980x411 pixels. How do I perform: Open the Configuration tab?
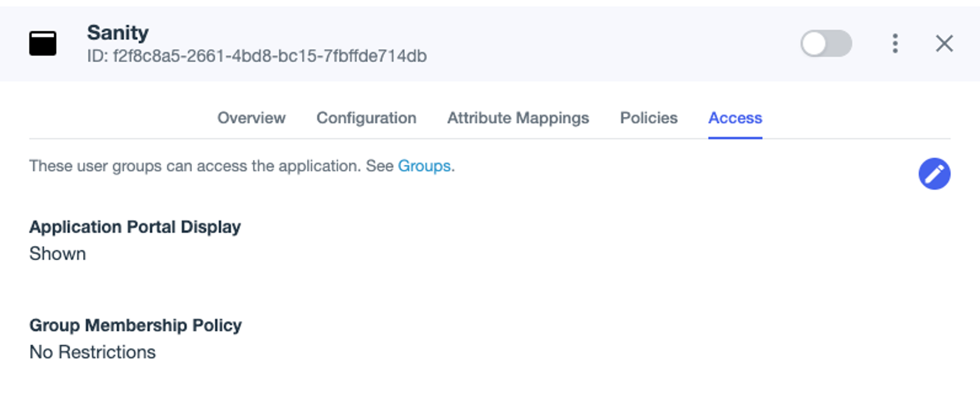click(366, 118)
